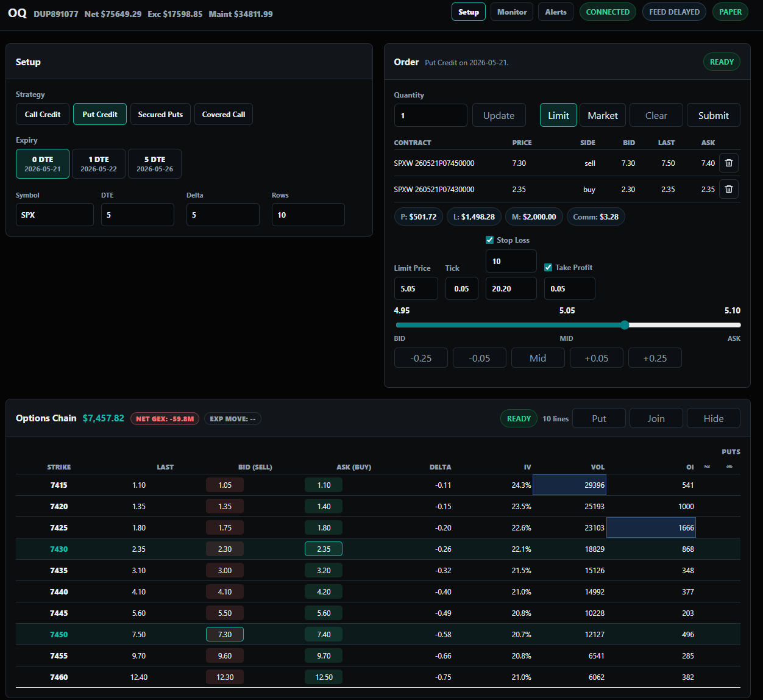Select the Call Credit strategy

tap(43, 114)
